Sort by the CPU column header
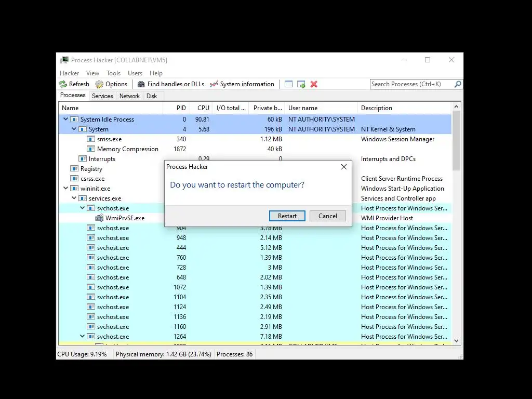The image size is (532, 399). click(x=201, y=108)
